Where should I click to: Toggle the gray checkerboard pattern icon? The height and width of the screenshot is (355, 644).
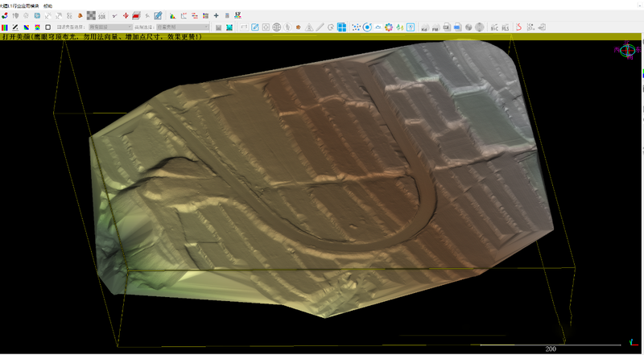91,15
